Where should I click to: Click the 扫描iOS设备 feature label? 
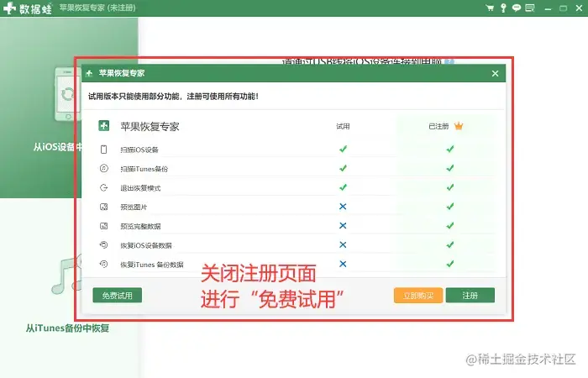click(x=139, y=150)
